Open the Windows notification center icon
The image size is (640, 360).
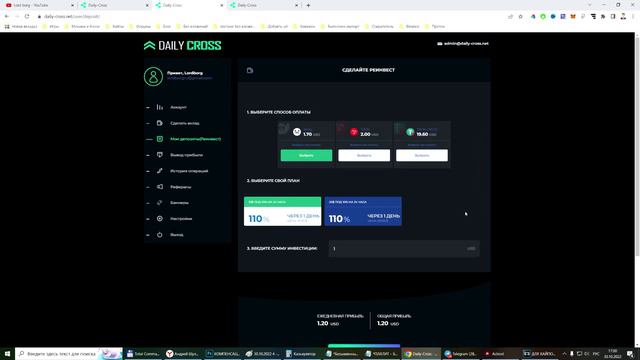pos(631,353)
